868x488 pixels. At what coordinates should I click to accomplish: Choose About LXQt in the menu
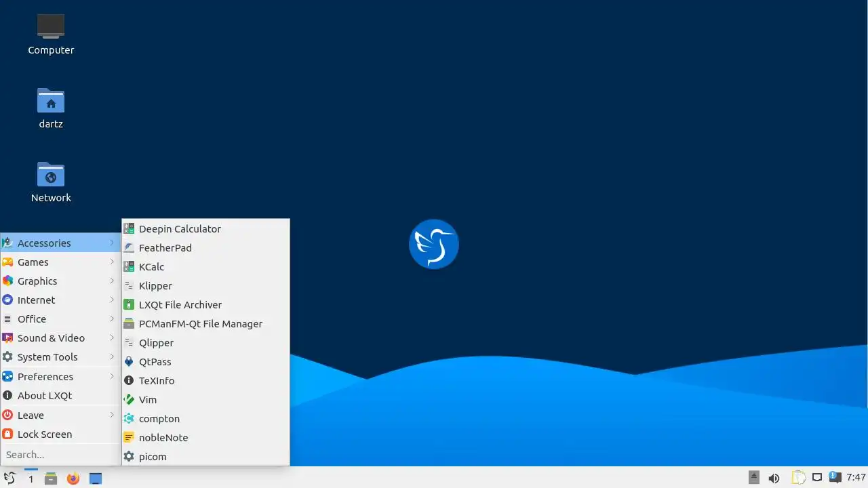[x=60, y=396]
